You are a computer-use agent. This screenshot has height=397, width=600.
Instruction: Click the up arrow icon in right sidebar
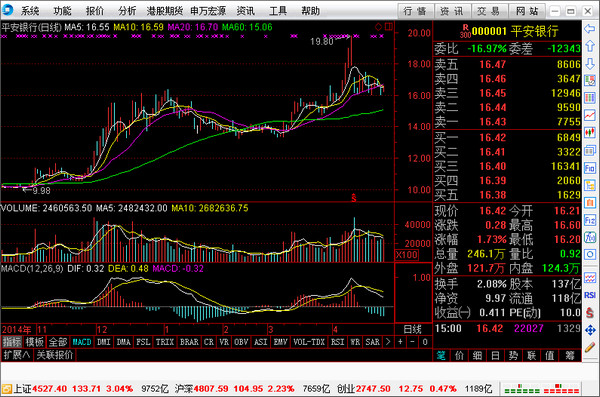pyautogui.click(x=590, y=46)
